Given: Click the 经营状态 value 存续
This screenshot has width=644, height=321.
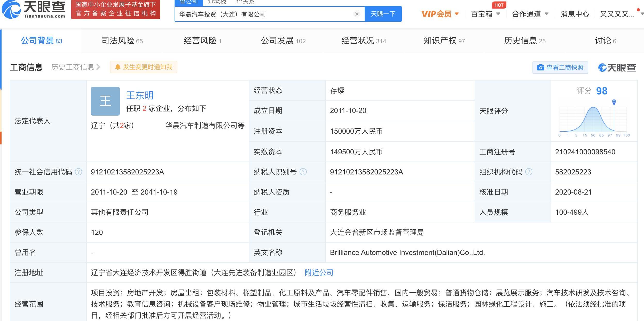Looking at the screenshot, I should click(337, 90).
